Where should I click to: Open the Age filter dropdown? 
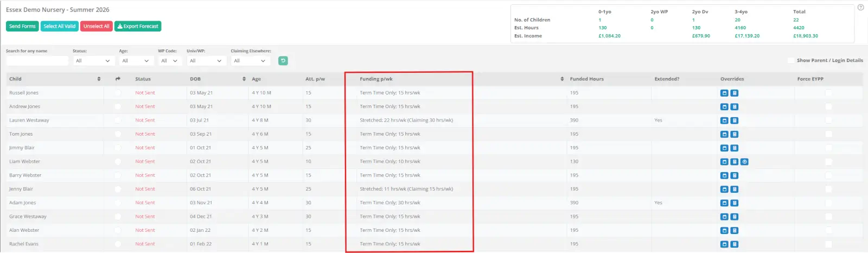pos(136,61)
